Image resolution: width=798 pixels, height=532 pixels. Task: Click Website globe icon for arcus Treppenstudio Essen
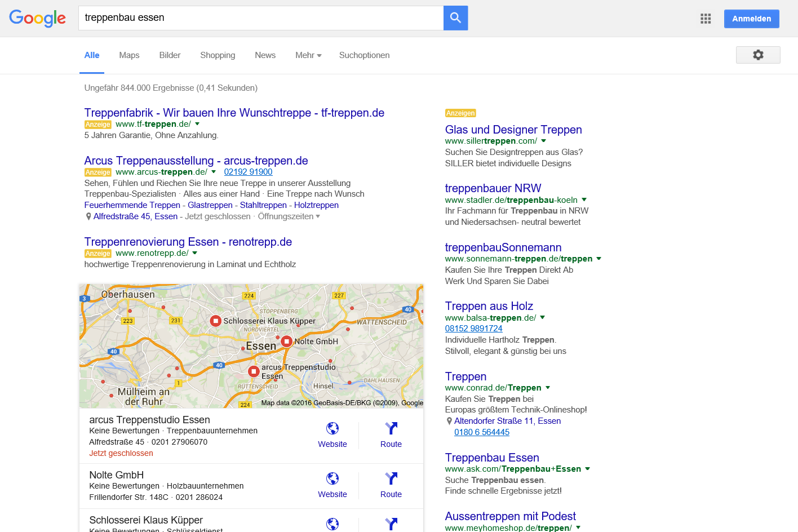[333, 428]
